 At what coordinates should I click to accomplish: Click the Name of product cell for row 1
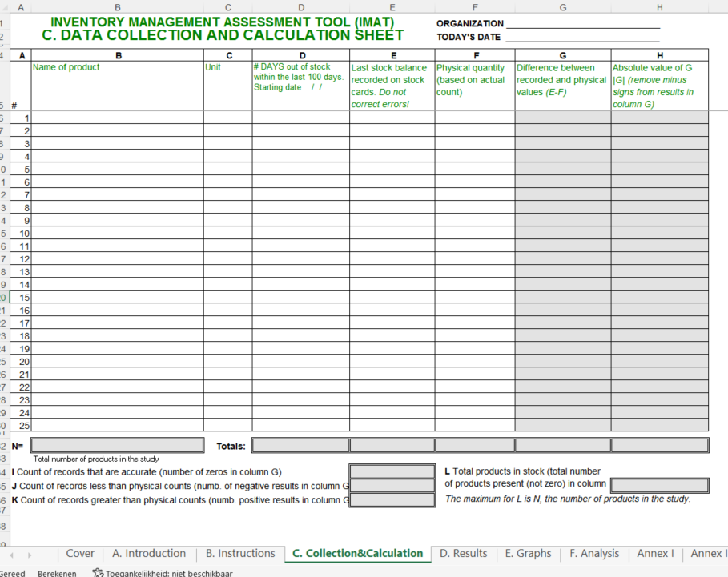[x=119, y=118]
